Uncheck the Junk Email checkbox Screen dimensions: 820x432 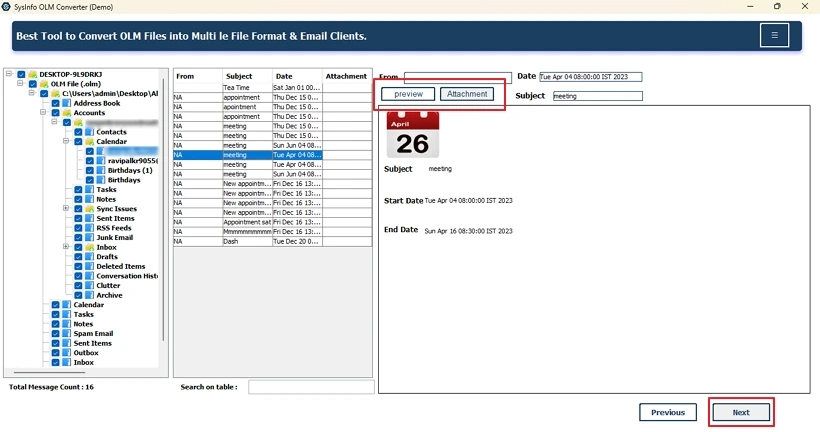[x=78, y=237]
